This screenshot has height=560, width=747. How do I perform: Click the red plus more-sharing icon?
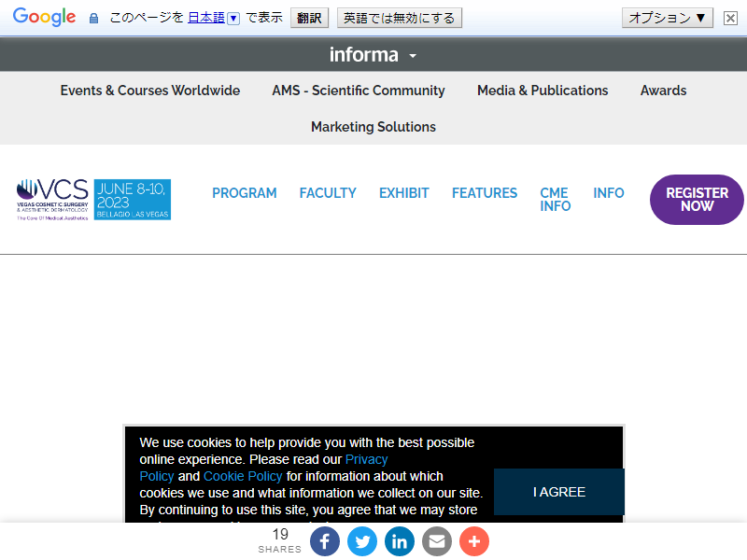[x=474, y=541]
